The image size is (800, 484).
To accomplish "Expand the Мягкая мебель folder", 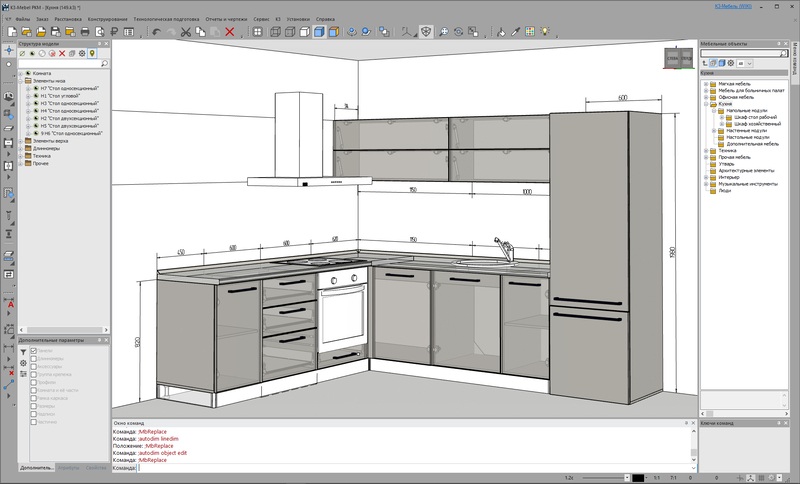I will point(706,84).
